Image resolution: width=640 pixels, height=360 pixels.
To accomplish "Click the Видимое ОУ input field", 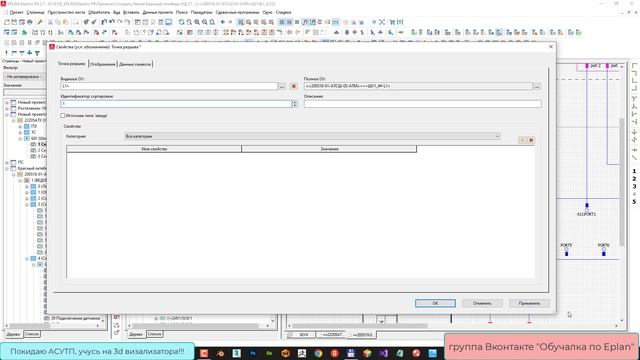I will click(169, 86).
